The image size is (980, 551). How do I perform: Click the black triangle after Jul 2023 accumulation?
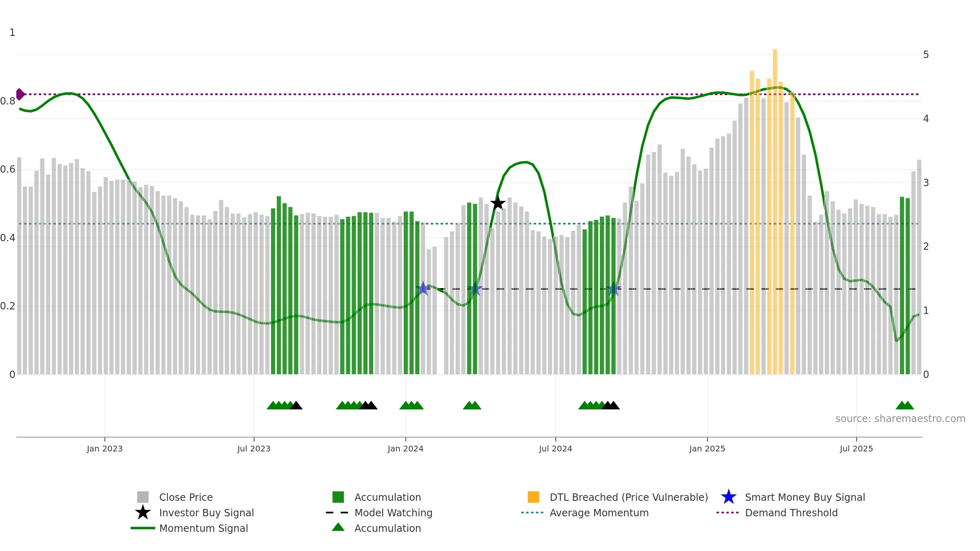296,405
